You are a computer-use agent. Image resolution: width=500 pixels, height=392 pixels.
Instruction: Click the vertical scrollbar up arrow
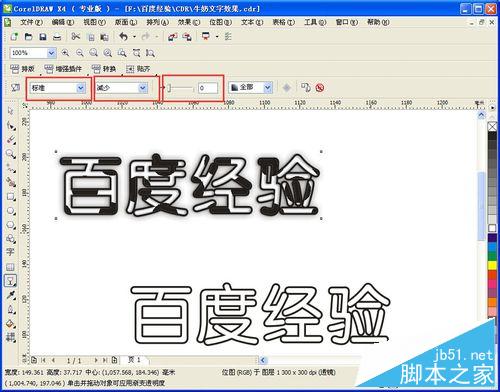pos(481,115)
